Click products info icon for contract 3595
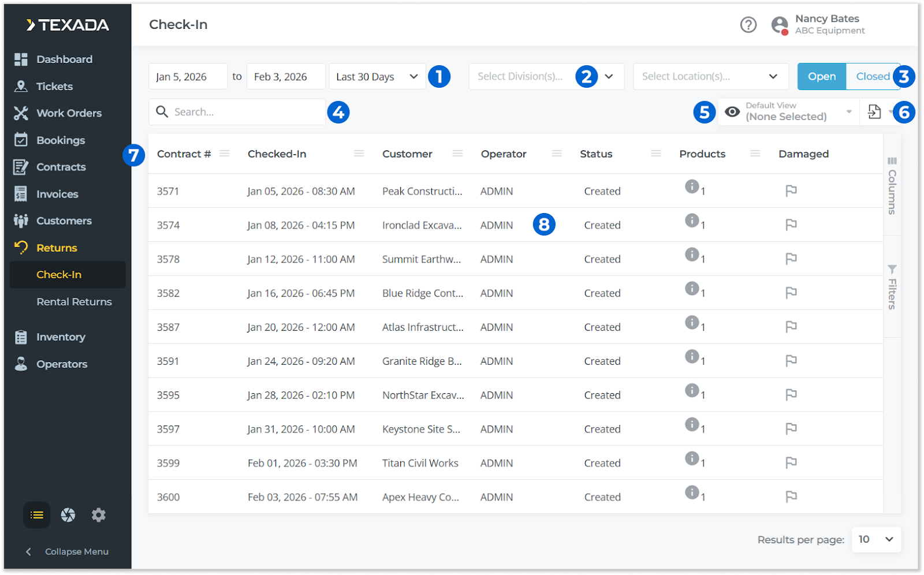 692,390
